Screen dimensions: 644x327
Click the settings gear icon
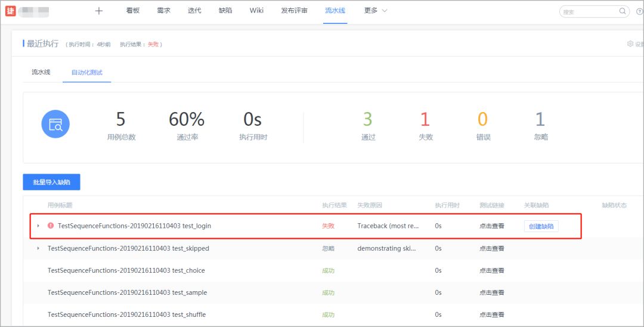click(x=630, y=44)
